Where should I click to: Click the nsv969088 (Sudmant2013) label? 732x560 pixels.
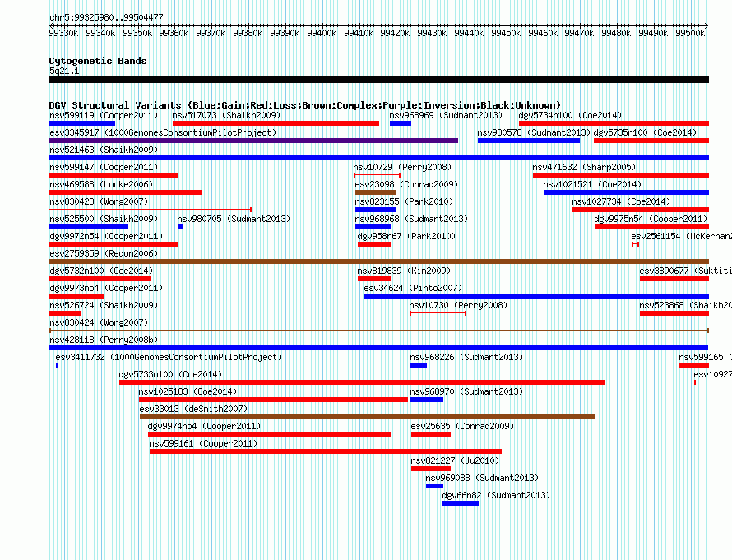482,478
